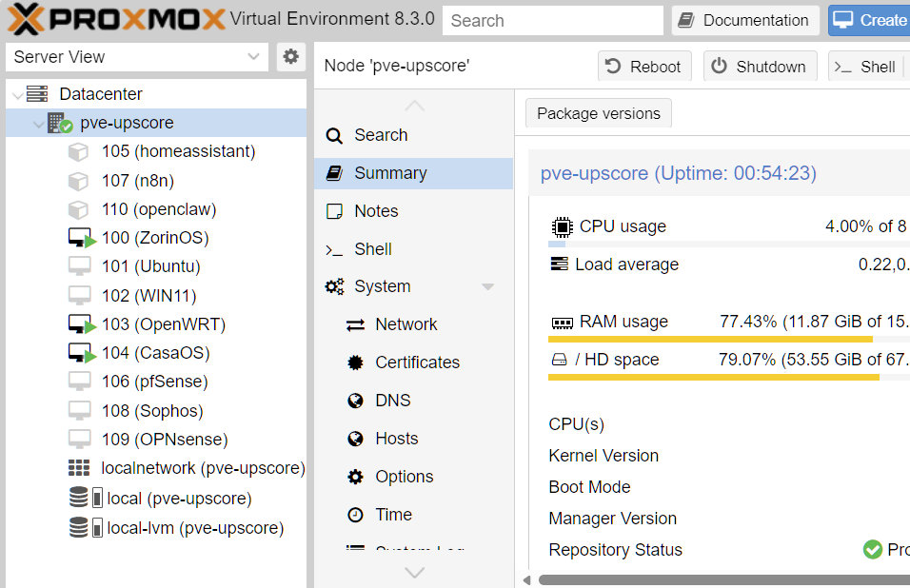Click the Reboot button

644,67
